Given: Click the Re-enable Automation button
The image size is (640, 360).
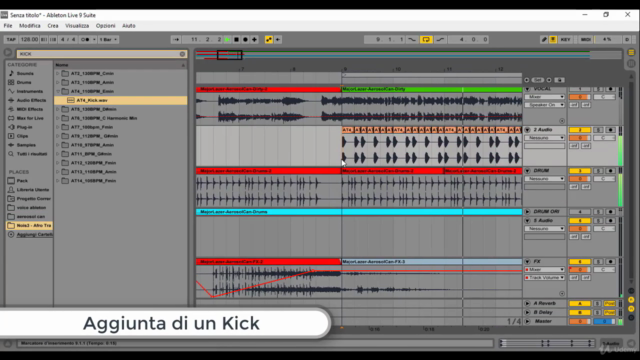Looking at the screenshot, I should coord(278,40).
